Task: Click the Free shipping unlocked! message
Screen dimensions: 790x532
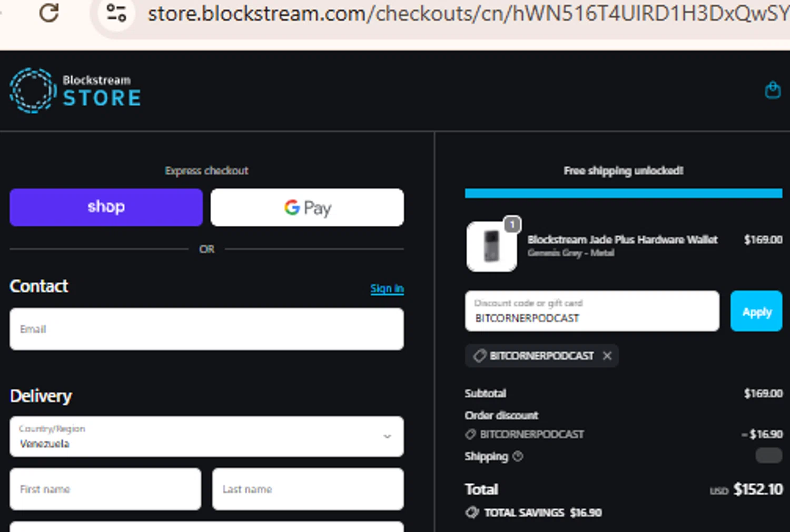Action: [x=624, y=170]
